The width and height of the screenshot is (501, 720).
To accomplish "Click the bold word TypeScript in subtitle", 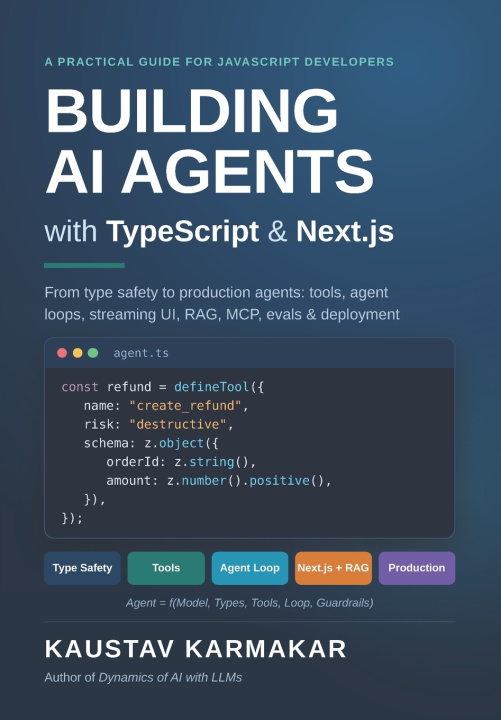I will point(183,232).
